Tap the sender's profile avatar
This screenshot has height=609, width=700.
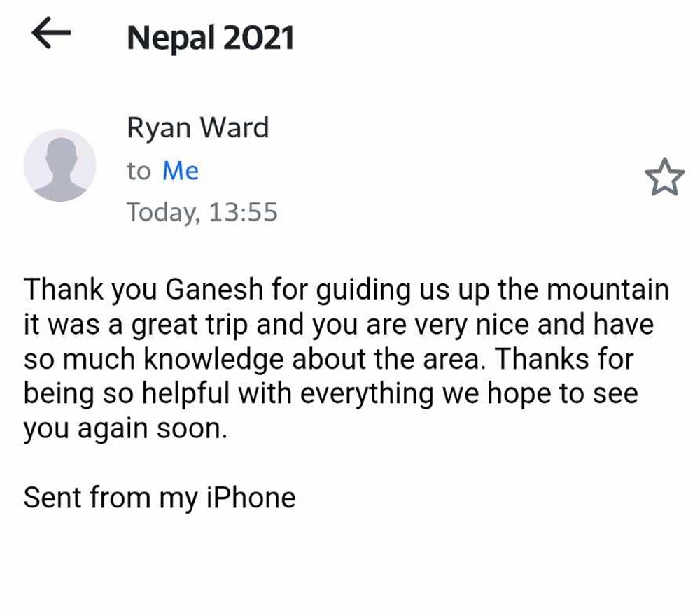pos(59,166)
